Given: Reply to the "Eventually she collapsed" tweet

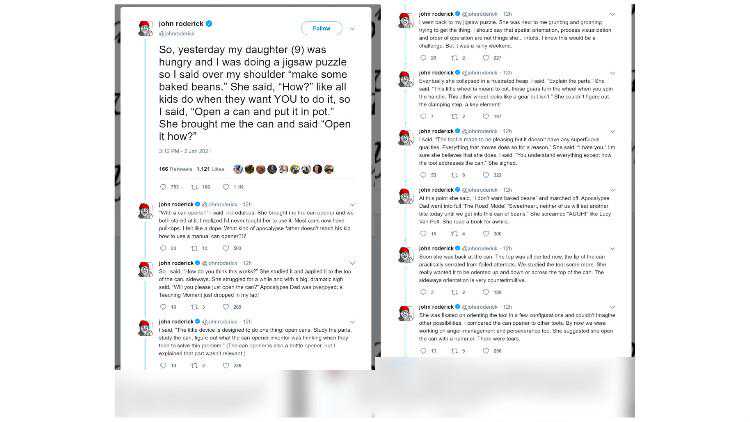Looking at the screenshot, I should 422,116.
